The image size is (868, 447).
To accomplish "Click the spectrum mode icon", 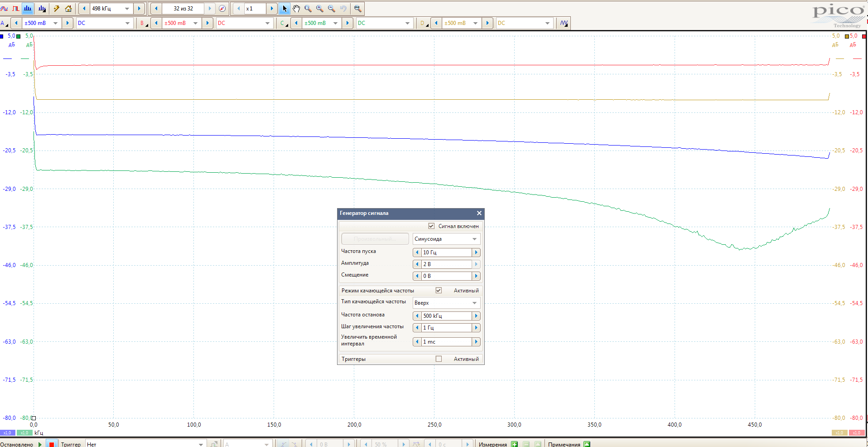I will pos(28,9).
